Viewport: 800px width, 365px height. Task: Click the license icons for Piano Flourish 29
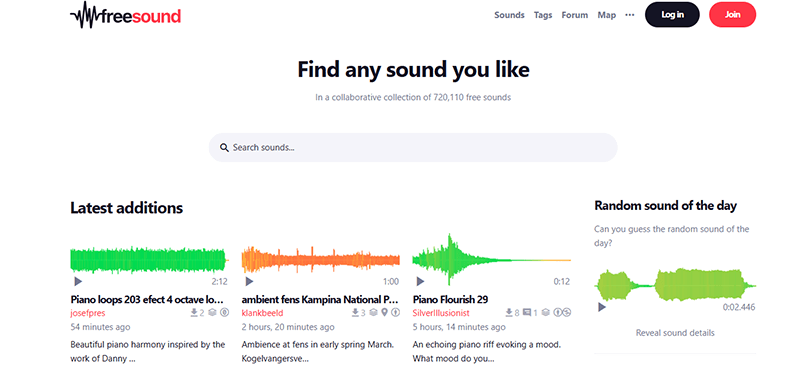(562, 312)
